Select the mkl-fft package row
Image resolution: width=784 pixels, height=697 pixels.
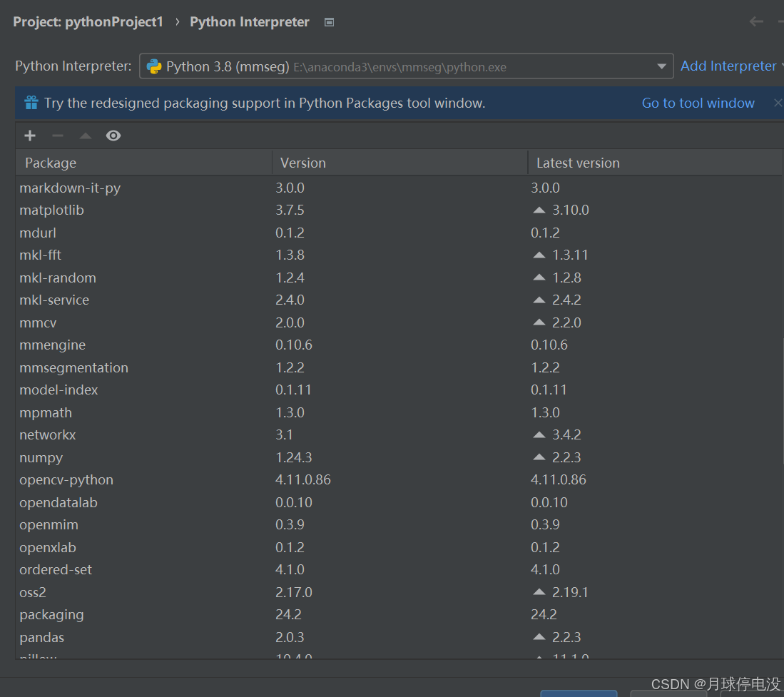coord(399,255)
